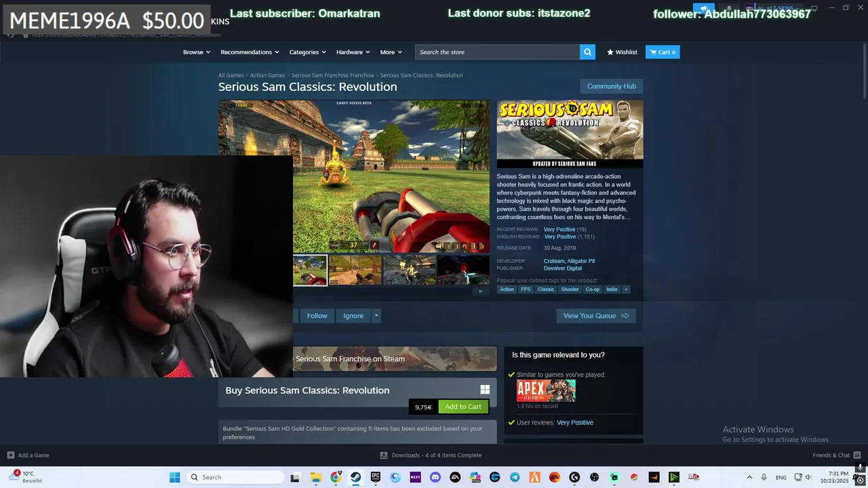Add Serious Sam Classics: Revolution to cart

(x=463, y=407)
